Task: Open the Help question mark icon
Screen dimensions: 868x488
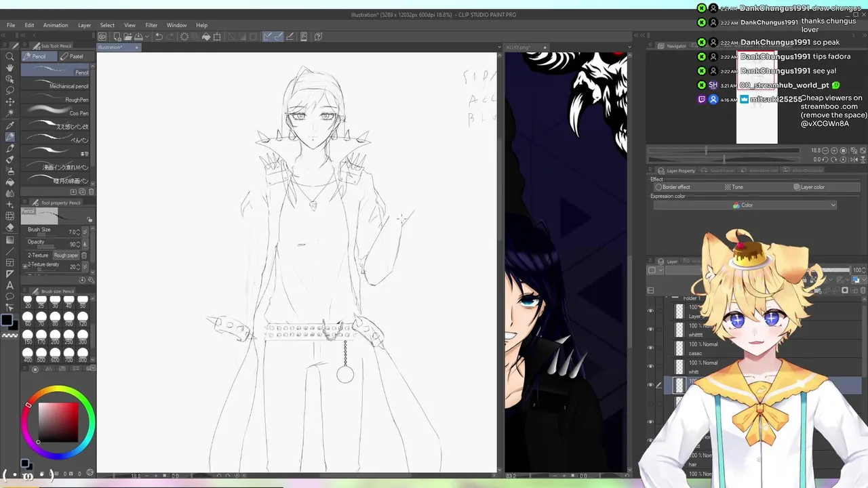Action: (318, 37)
